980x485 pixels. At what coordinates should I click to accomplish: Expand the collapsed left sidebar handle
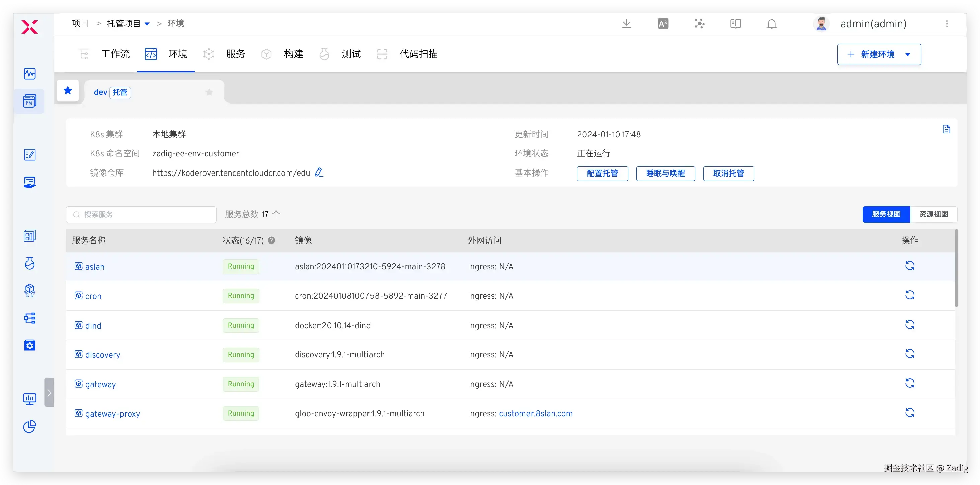click(x=49, y=392)
